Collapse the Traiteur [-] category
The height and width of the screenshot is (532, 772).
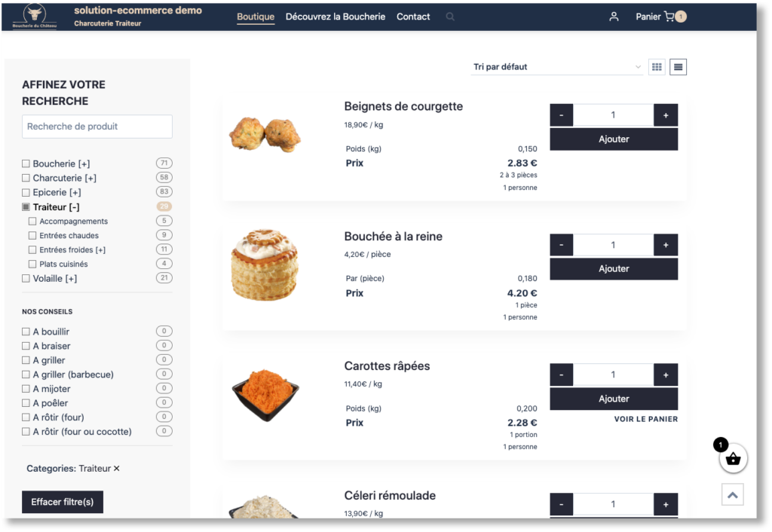click(74, 207)
